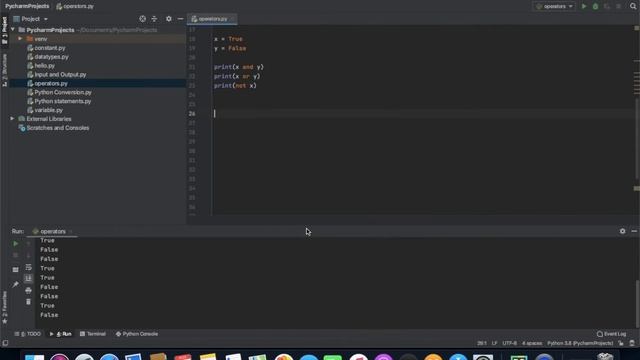Pin the Run tab with pin icon
The height and width of the screenshot is (360, 640).
pyautogui.click(x=16, y=284)
